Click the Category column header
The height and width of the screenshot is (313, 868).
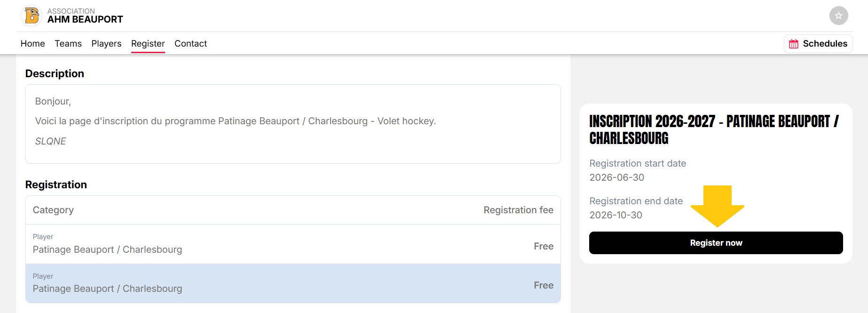(x=53, y=210)
